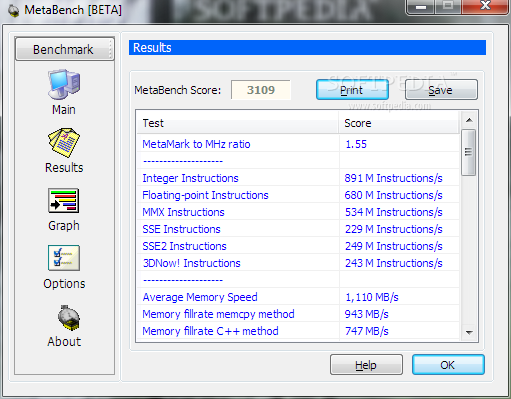
Task: Click the 249 M Instructions/s value
Action: [x=393, y=246]
